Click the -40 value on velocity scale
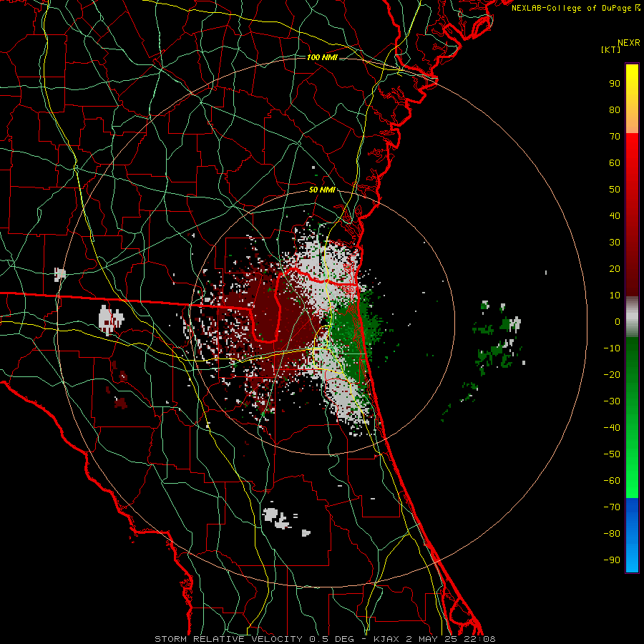 point(612,428)
